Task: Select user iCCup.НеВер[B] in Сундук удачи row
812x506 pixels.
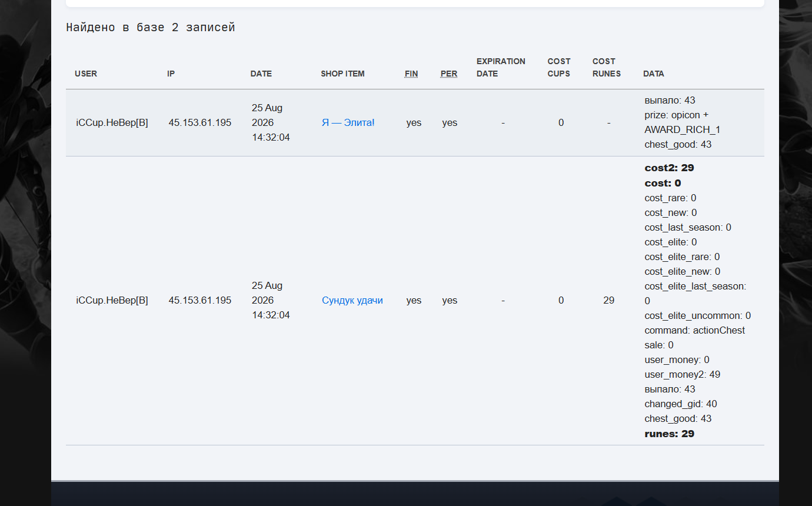Action: pos(112,300)
